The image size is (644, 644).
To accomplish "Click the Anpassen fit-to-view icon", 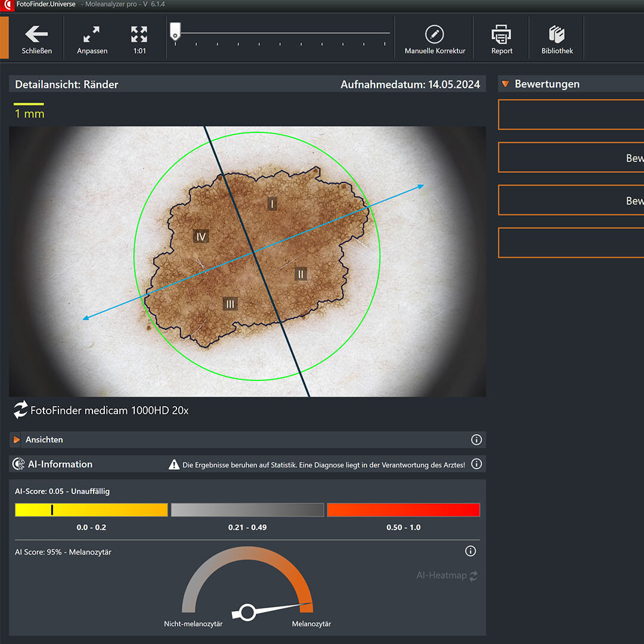I will (92, 35).
